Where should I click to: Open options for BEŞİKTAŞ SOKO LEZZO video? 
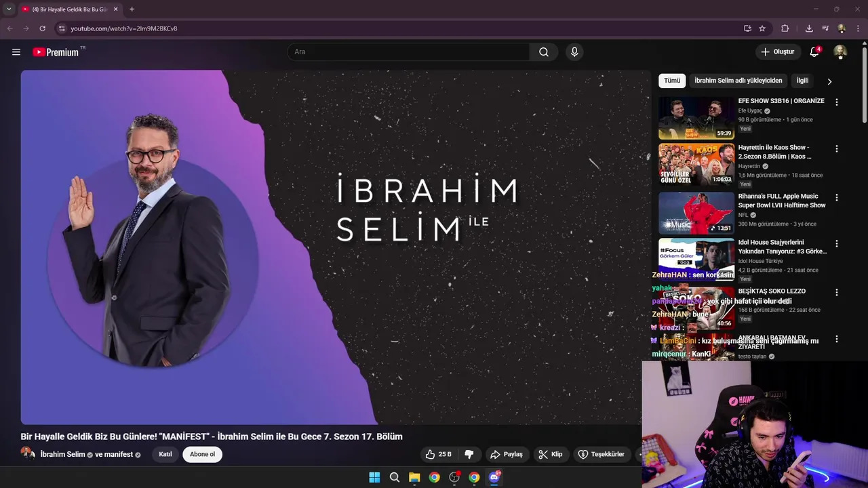click(x=836, y=293)
